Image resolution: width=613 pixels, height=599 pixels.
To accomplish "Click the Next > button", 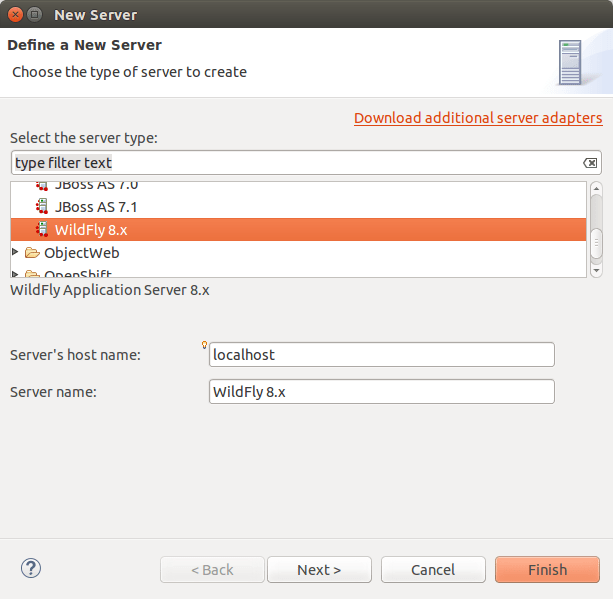I will [319, 570].
